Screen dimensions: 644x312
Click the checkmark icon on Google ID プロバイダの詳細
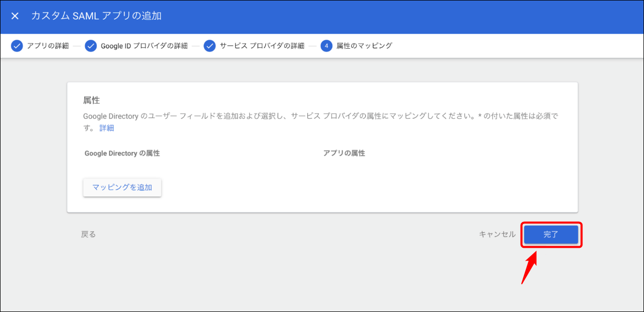pyautogui.click(x=91, y=46)
